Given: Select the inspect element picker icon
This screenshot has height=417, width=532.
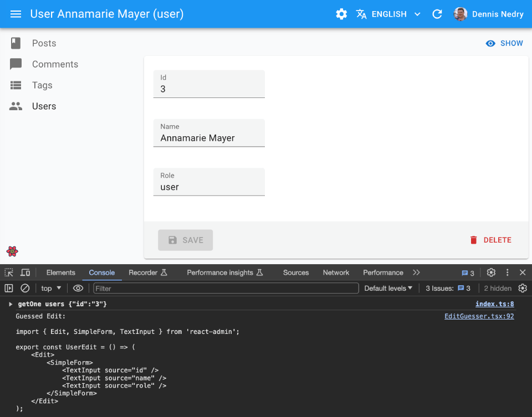Looking at the screenshot, I should point(9,272).
